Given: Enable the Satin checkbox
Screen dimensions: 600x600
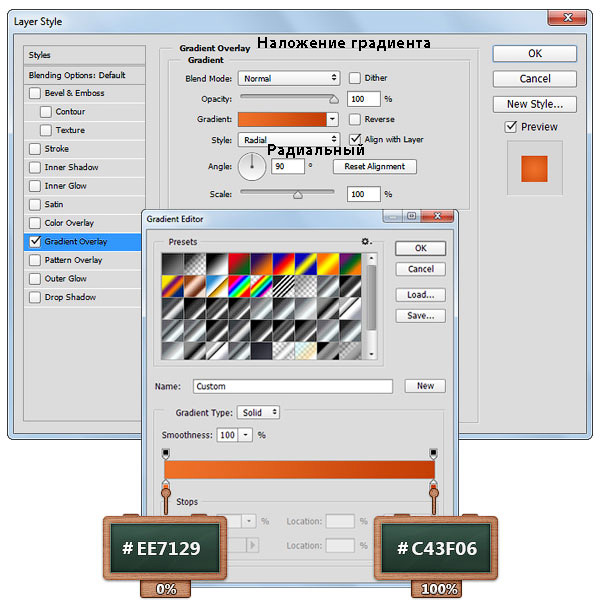Looking at the screenshot, I should pos(35,204).
